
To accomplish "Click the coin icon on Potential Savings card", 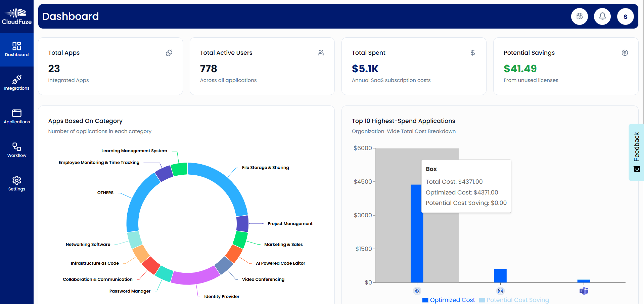I will [625, 53].
